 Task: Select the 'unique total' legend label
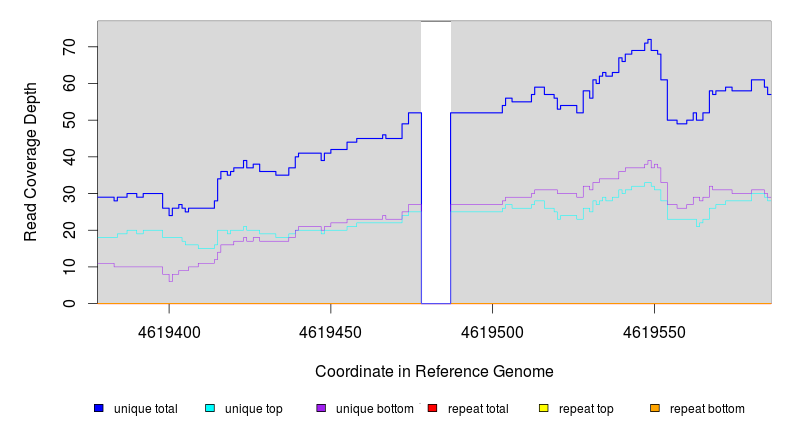click(x=145, y=409)
